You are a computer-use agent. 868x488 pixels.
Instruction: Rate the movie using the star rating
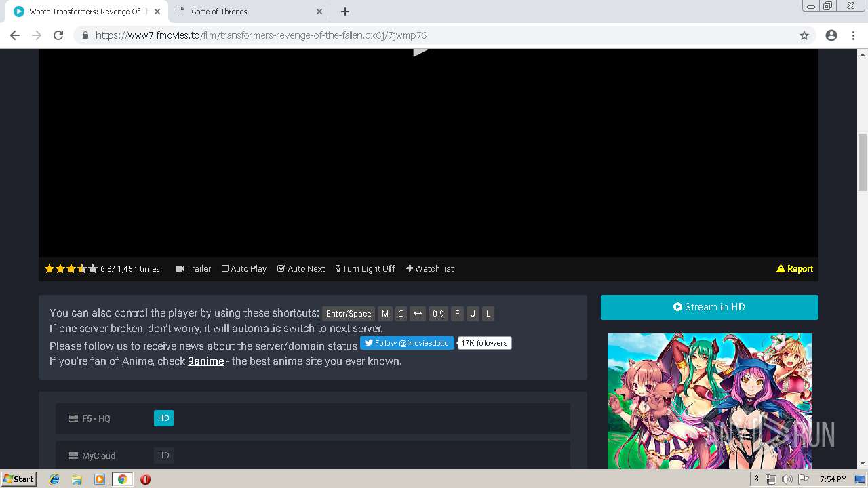click(x=71, y=269)
